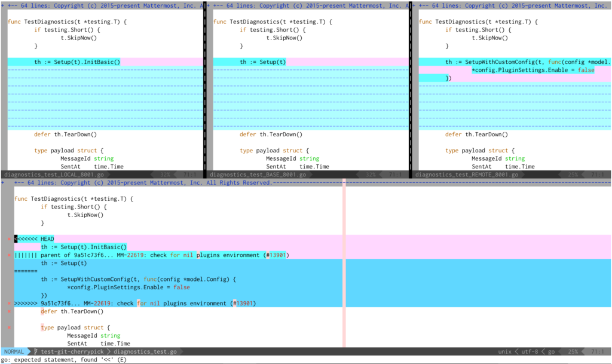Click *config.PluginSettings.Enable = false in the REMOTE pane
Viewport: 612px width, 364px height.
point(533,70)
